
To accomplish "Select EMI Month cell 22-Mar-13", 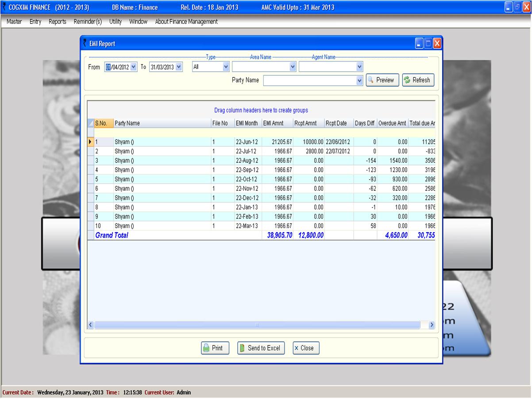I will click(x=248, y=226).
